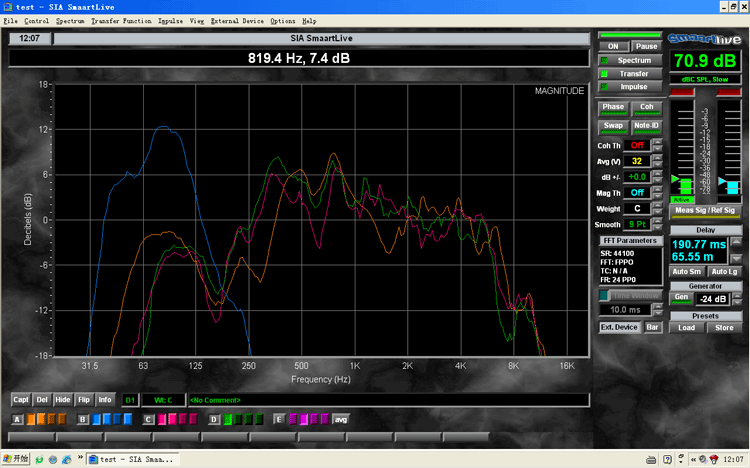Click the SmaartLive logo

[705, 39]
